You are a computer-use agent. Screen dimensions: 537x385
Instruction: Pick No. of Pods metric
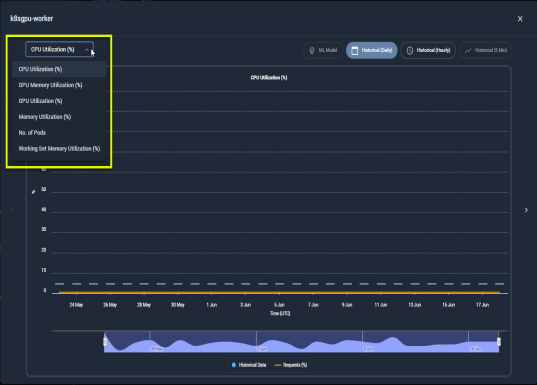(x=59, y=133)
